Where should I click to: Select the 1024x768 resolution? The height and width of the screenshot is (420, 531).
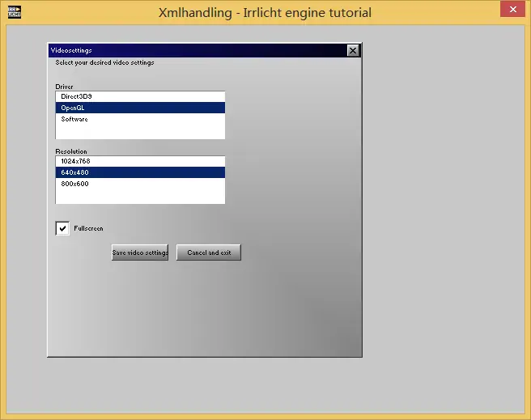75,161
